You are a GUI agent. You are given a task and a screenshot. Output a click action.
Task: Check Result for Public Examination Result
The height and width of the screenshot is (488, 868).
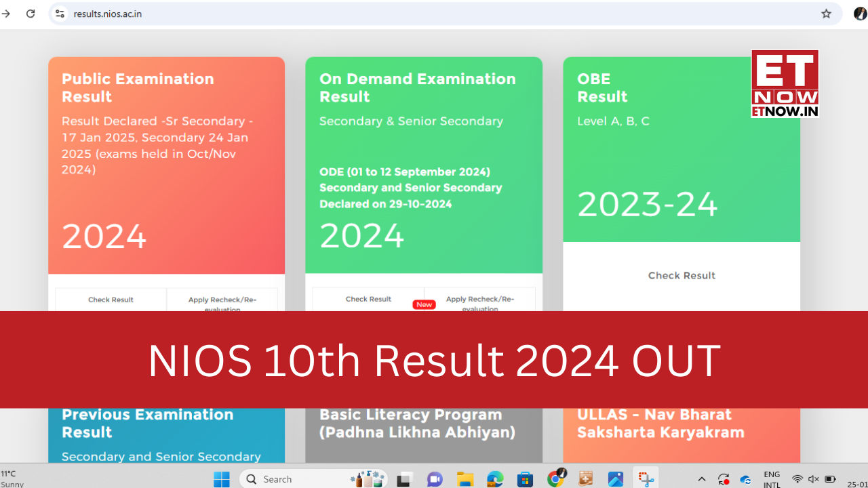pos(111,299)
